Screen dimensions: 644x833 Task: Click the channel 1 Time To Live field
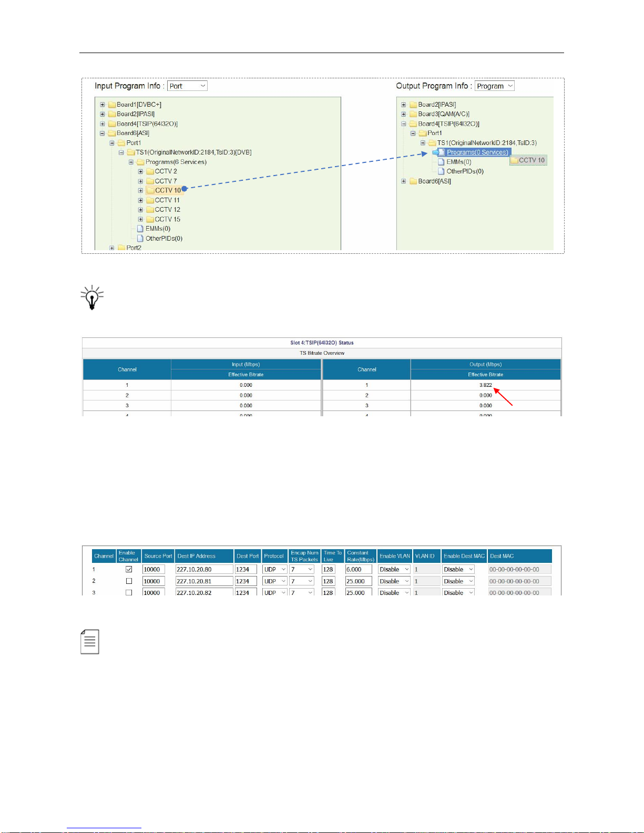pyautogui.click(x=329, y=569)
